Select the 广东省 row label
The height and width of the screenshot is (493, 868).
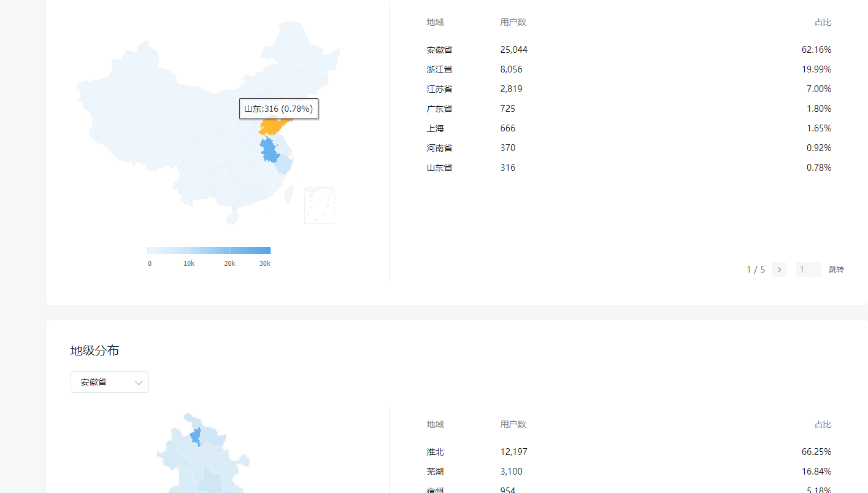tap(439, 109)
